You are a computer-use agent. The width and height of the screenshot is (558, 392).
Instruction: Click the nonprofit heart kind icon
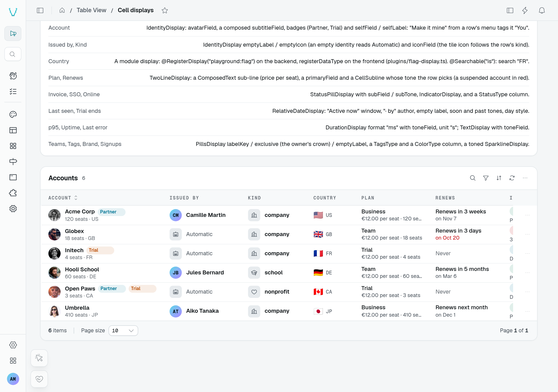(254, 292)
